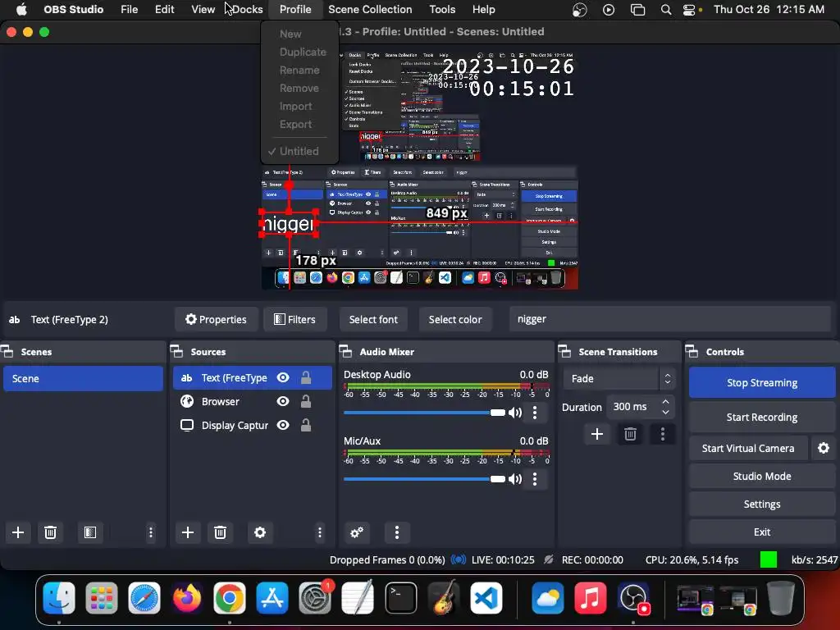Open Firefox from the dock
The width and height of the screenshot is (840, 630).
tap(187, 597)
